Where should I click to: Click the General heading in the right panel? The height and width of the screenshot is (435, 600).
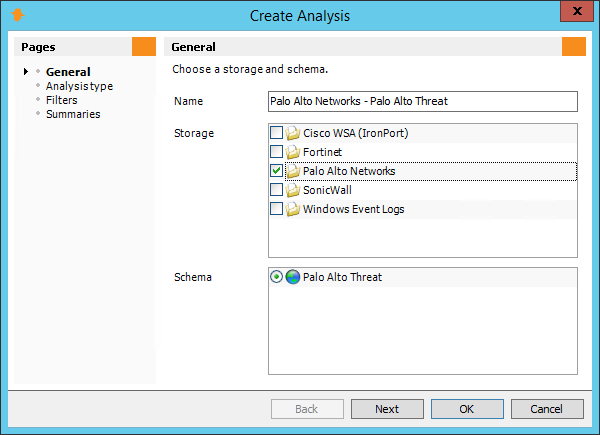pos(193,47)
